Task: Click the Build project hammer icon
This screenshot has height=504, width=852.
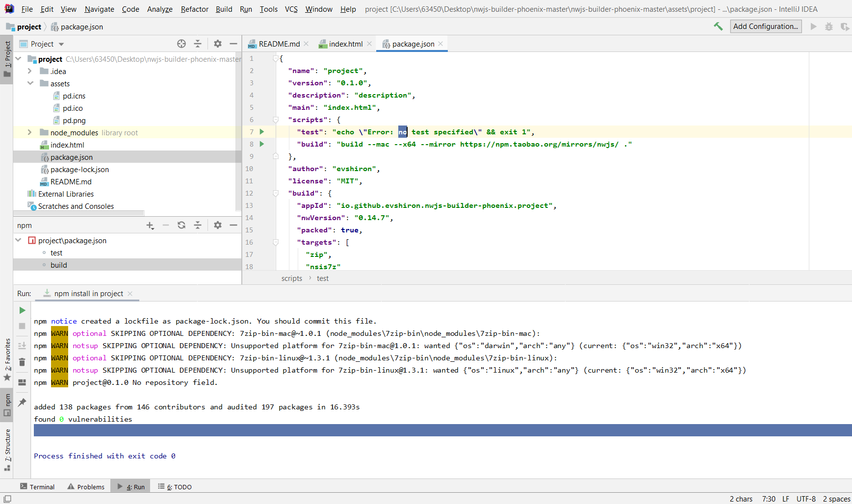Action: [x=718, y=26]
